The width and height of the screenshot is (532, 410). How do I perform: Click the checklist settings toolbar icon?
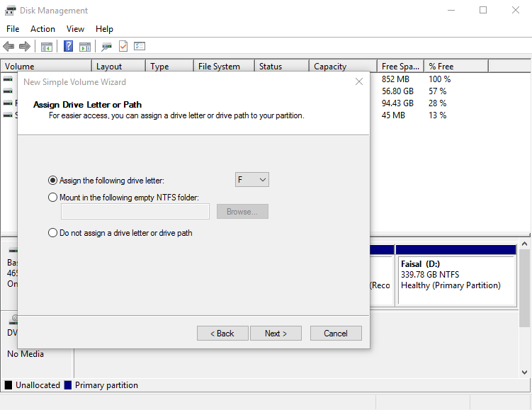click(140, 47)
